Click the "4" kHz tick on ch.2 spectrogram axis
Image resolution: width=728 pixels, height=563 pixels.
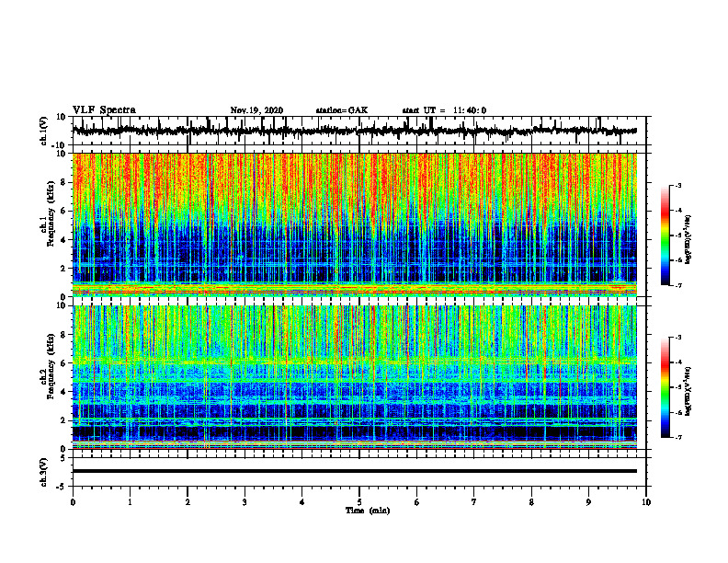tap(64, 393)
